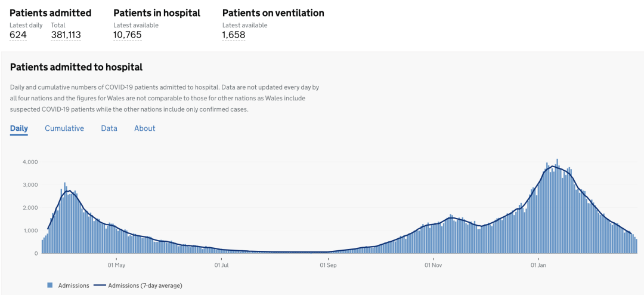Viewport: 644px width, 295px height.
Task: Switch to the Cumulative tab
Action: tap(64, 128)
